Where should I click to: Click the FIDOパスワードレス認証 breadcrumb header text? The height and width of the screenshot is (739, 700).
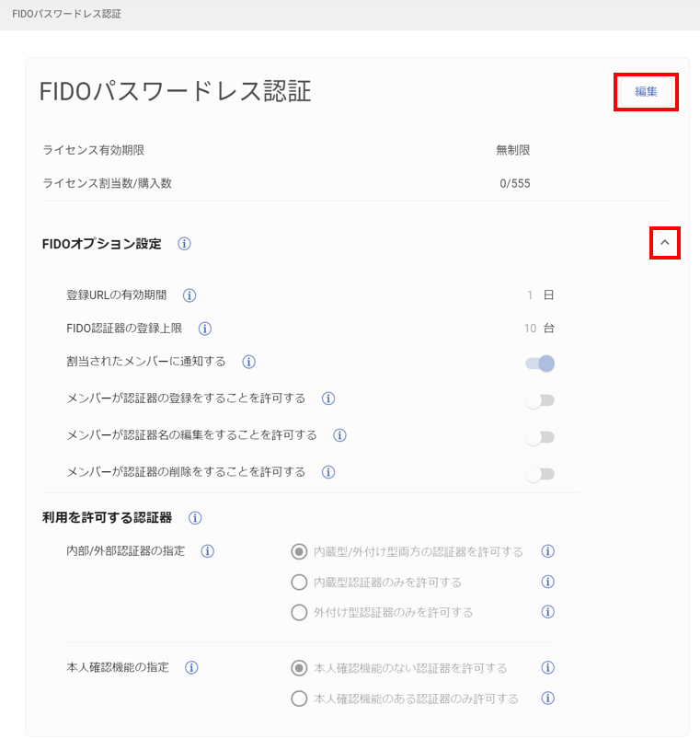coord(66,14)
